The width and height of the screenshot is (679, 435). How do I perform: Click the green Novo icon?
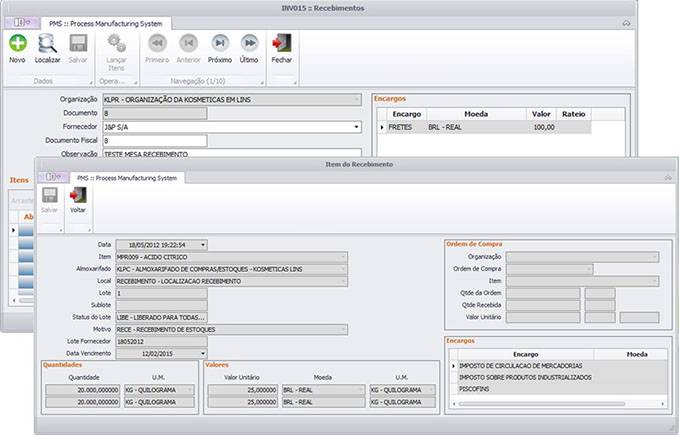(18, 43)
